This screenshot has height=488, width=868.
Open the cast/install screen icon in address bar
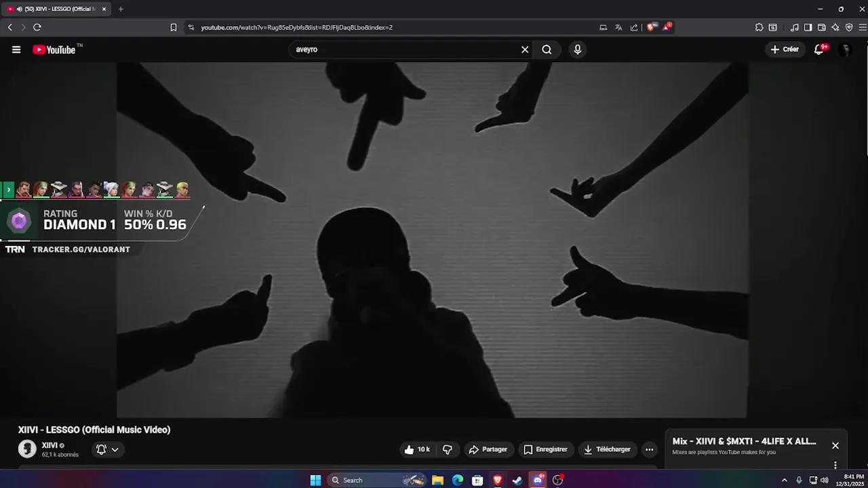(603, 27)
